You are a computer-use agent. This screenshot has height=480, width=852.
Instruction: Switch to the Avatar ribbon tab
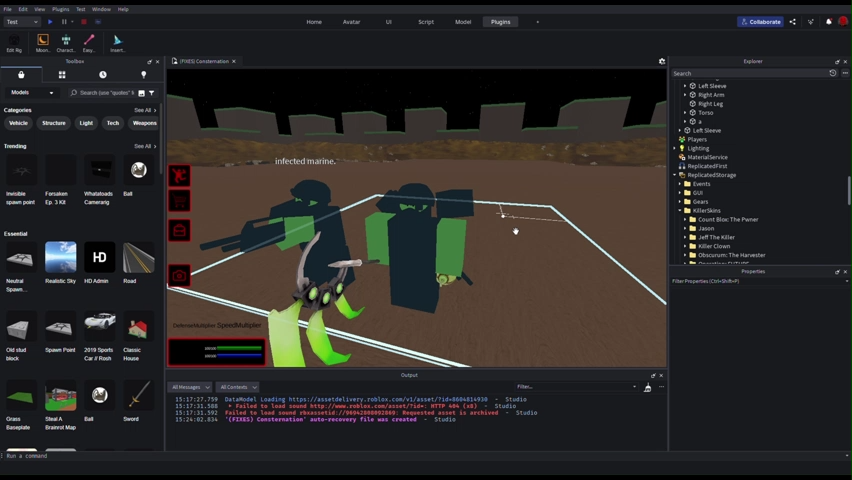[x=351, y=22]
